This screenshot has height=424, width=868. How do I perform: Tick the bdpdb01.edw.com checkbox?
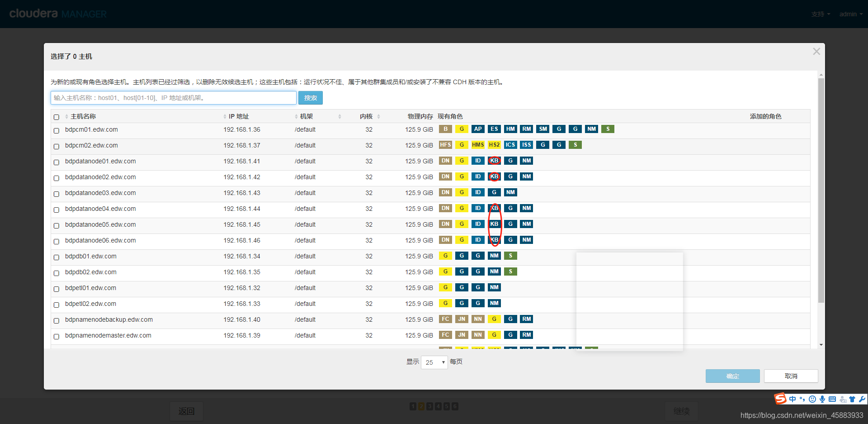tap(57, 257)
